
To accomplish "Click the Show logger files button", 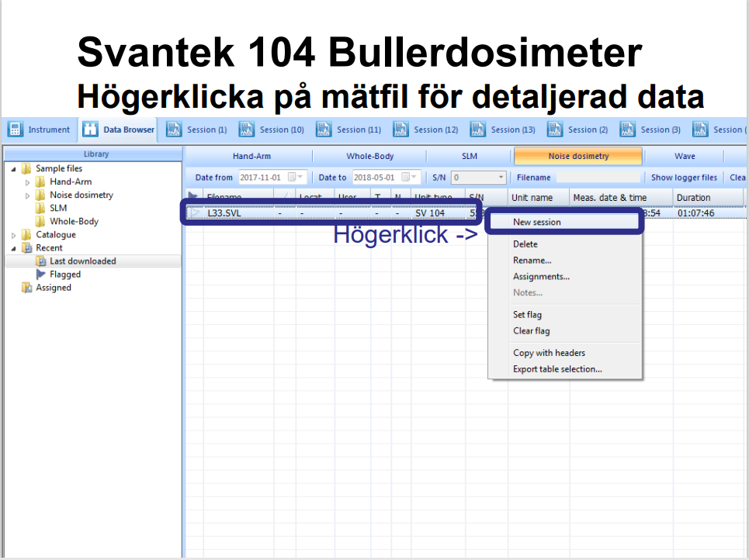I will coord(684,178).
